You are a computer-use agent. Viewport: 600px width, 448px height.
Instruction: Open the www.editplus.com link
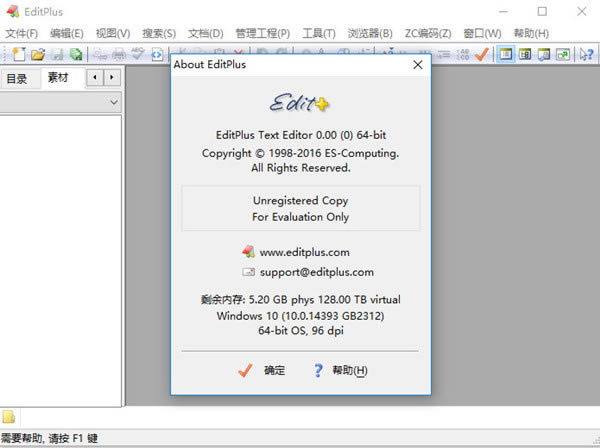(x=304, y=252)
